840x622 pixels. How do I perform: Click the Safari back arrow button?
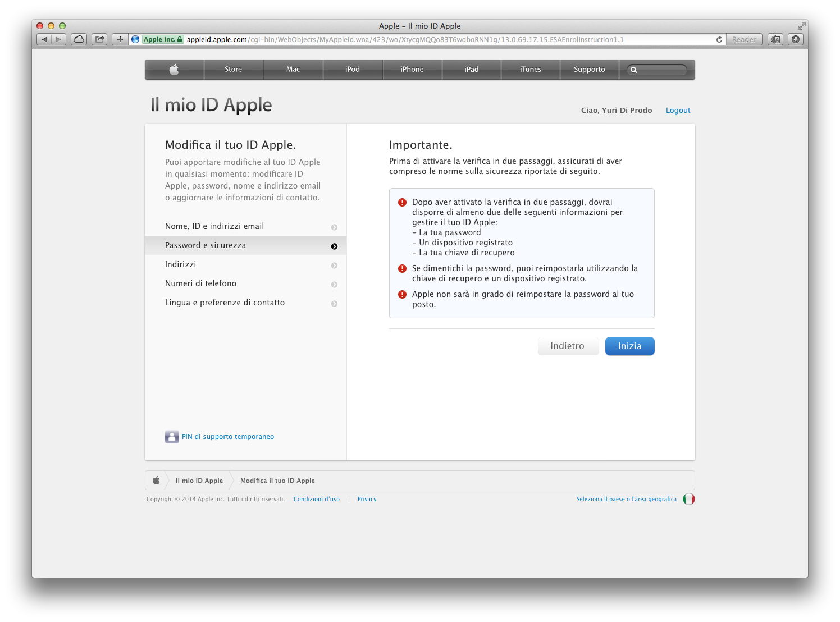click(44, 39)
